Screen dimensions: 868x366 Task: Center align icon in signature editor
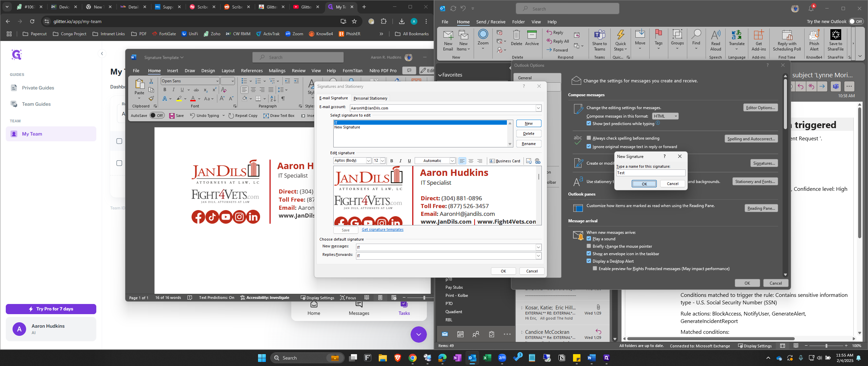[x=471, y=161]
